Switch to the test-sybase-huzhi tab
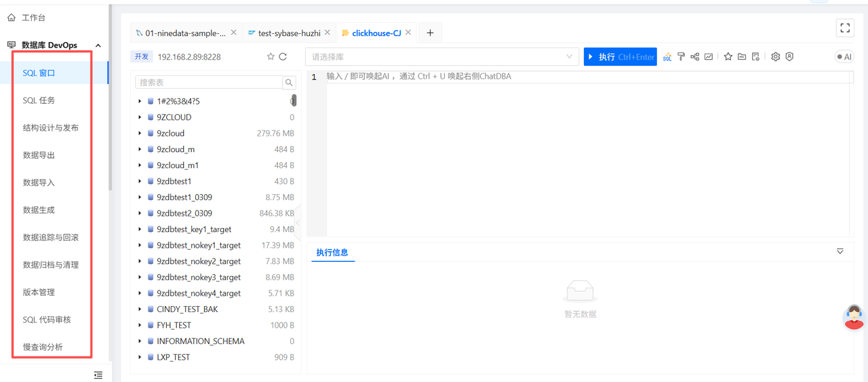Screen dimensions: 868x382 pos(290,33)
